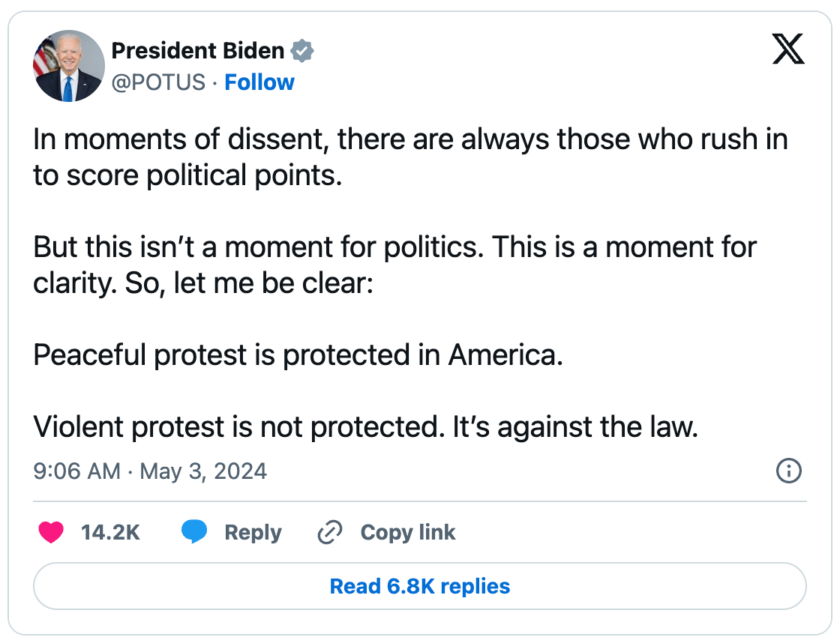Click President Biden's display name
Image resolution: width=840 pixels, height=640 pixels.
coord(198,50)
